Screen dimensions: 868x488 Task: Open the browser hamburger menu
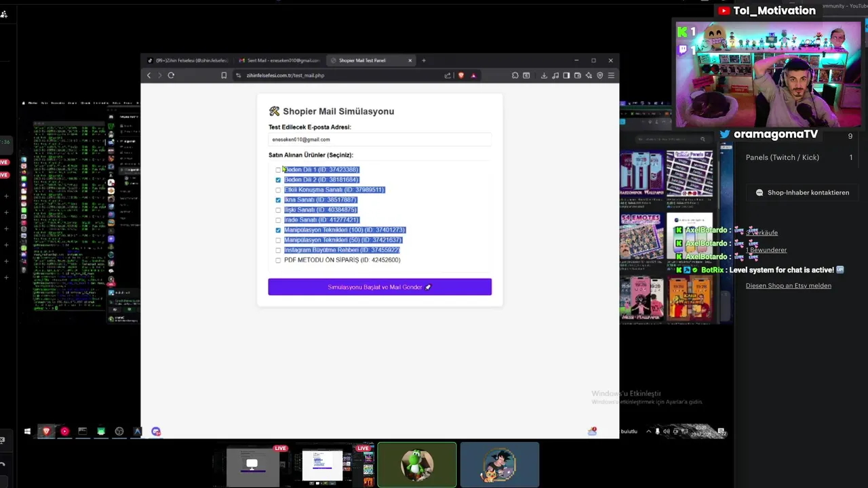click(611, 75)
